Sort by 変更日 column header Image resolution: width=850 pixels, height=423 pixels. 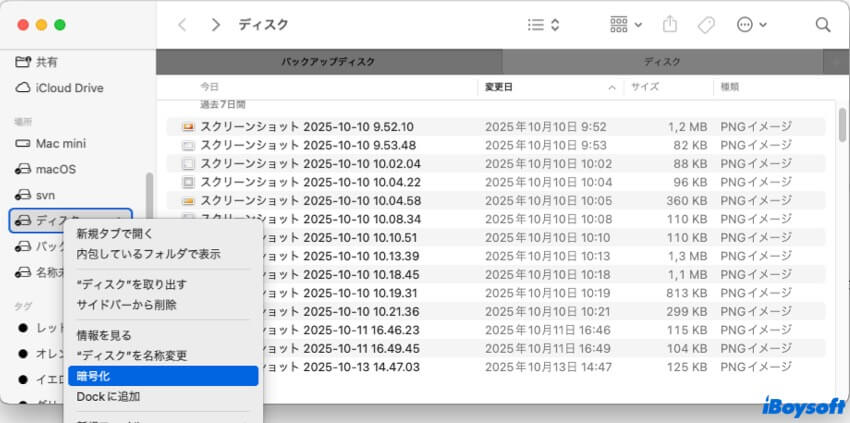tap(498, 87)
